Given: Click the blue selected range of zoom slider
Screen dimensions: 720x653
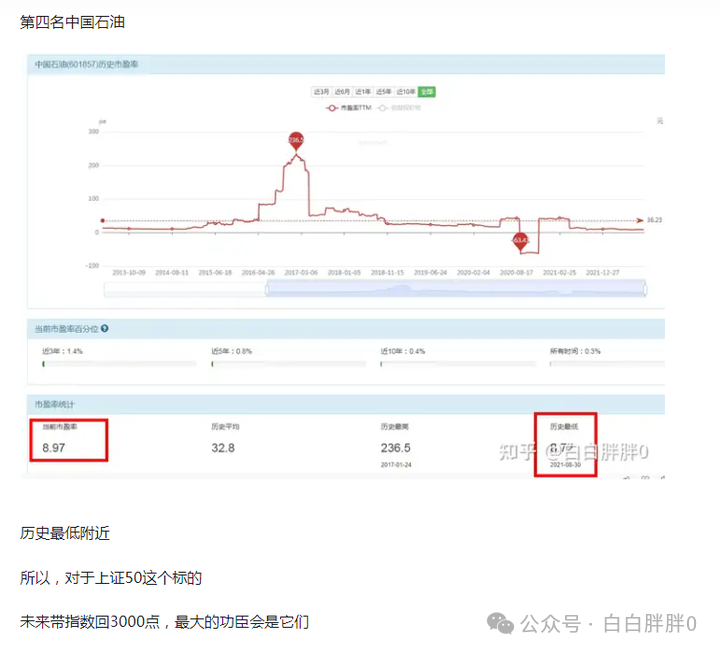Looking at the screenshot, I should [x=456, y=288].
